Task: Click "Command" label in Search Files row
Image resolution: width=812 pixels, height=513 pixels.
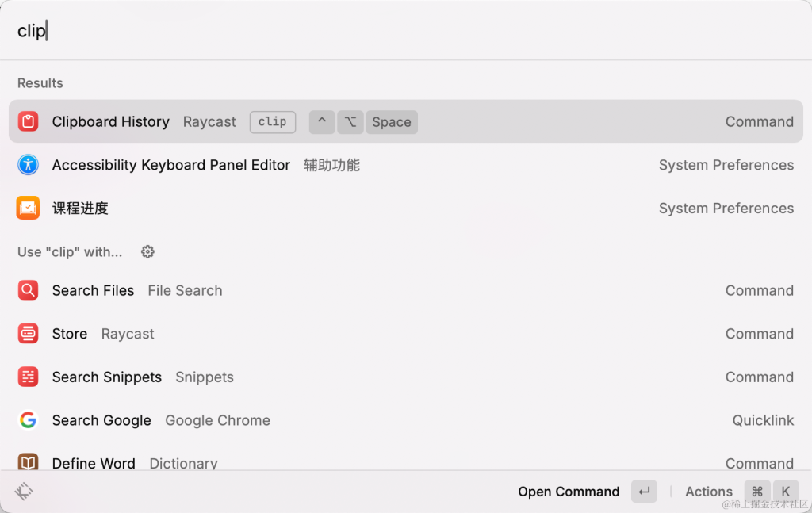Action: [760, 290]
